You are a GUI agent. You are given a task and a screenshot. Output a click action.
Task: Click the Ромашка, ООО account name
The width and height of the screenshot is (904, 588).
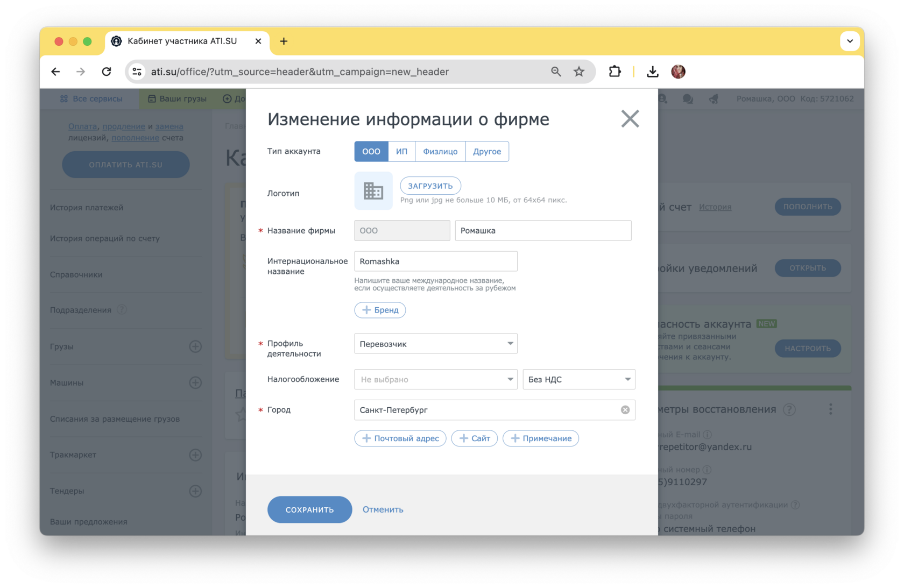766,99
